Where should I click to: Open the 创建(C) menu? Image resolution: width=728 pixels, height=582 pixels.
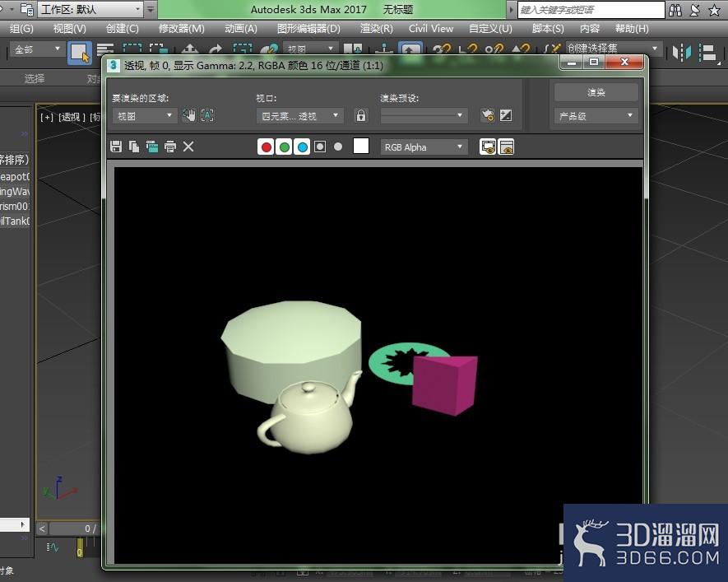click(122, 29)
